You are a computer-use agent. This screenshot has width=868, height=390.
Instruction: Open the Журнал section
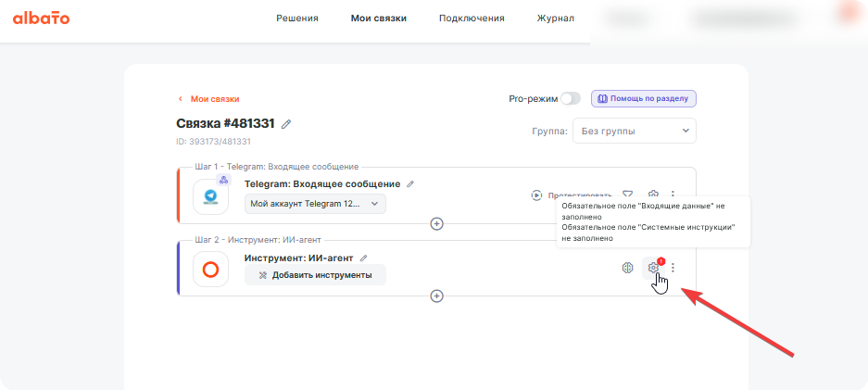click(x=555, y=19)
